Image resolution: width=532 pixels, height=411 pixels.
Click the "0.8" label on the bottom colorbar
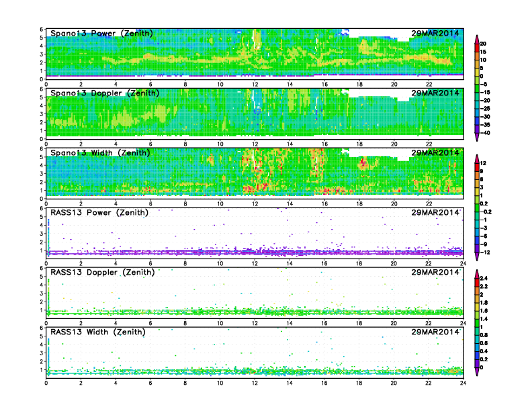(x=484, y=335)
